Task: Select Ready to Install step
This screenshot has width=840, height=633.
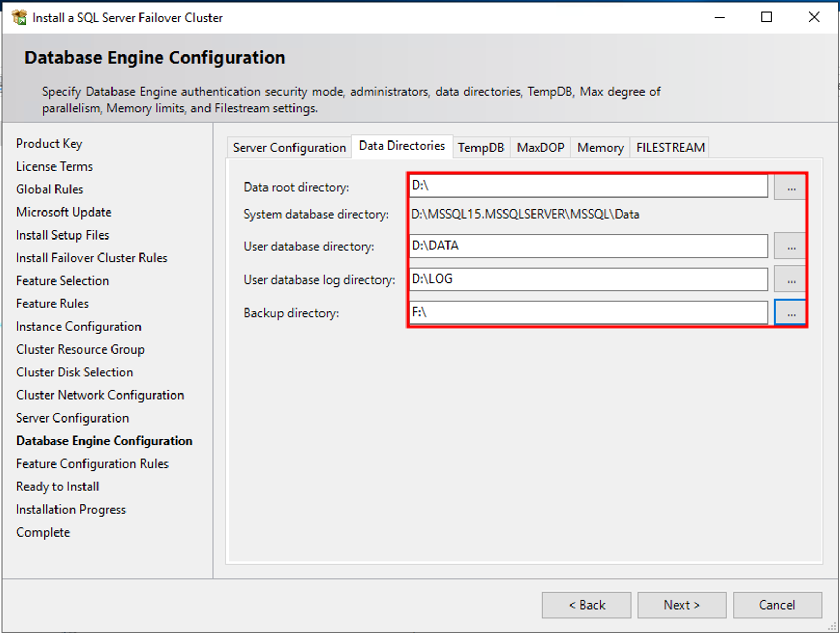Action: 58,487
